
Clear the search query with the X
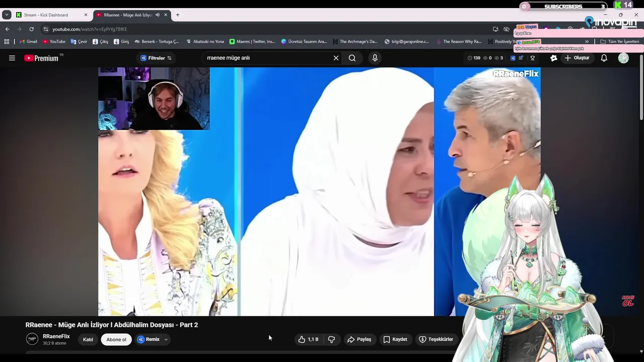pos(336,58)
